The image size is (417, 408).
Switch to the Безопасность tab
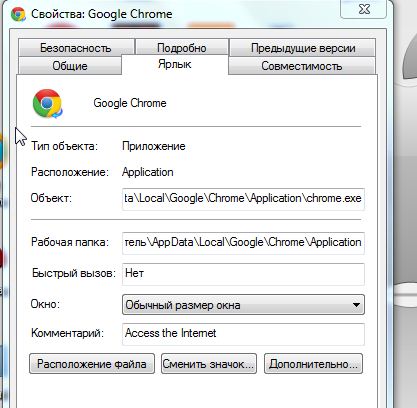coord(76,48)
